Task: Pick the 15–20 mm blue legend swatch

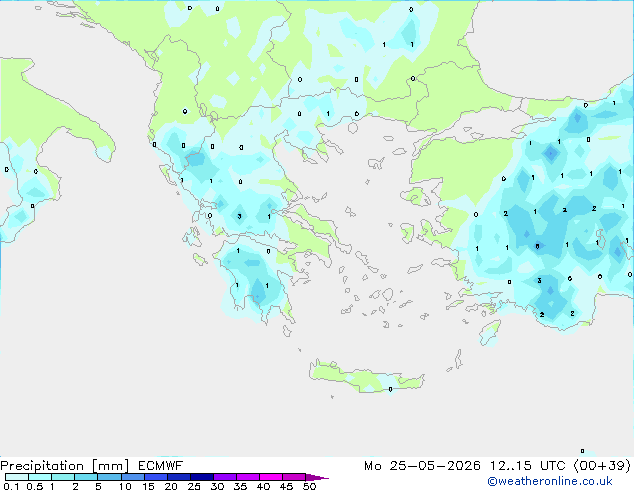Action: (x=156, y=477)
